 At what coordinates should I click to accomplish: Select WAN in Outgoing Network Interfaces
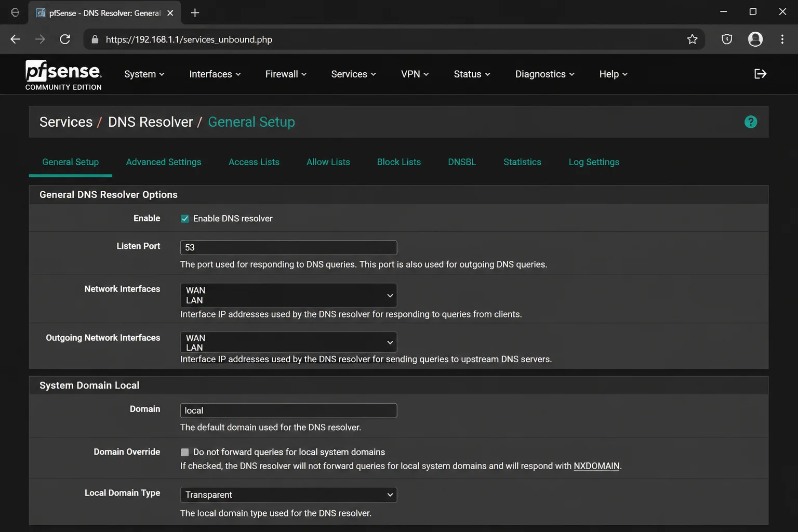coord(196,338)
